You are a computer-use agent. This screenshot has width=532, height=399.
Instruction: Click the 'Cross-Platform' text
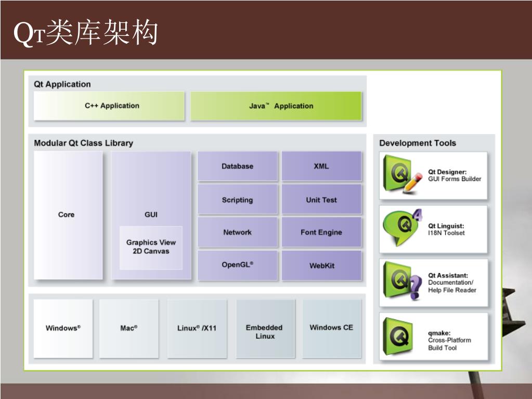point(449,340)
